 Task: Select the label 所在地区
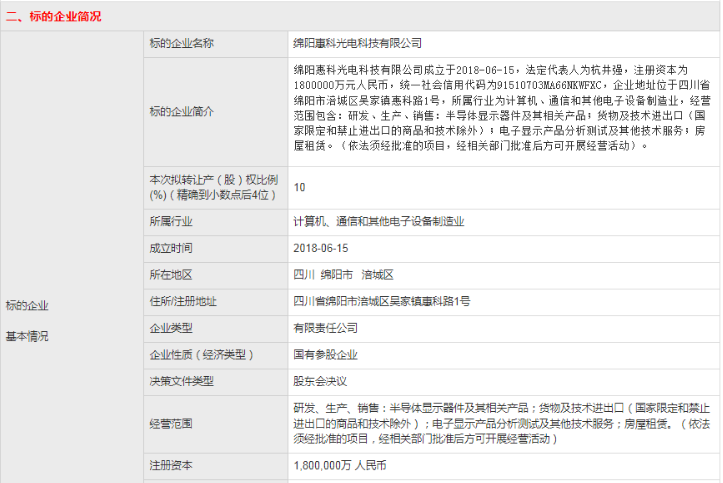tap(171, 275)
